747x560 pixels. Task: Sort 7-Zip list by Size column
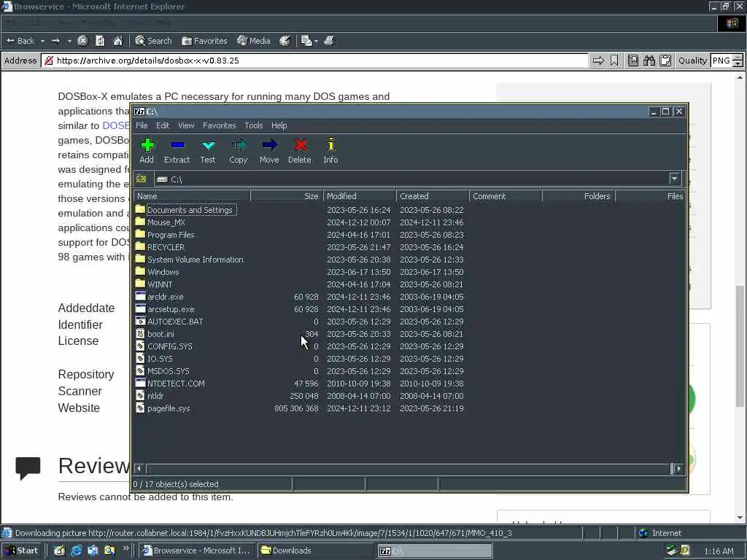click(x=286, y=196)
